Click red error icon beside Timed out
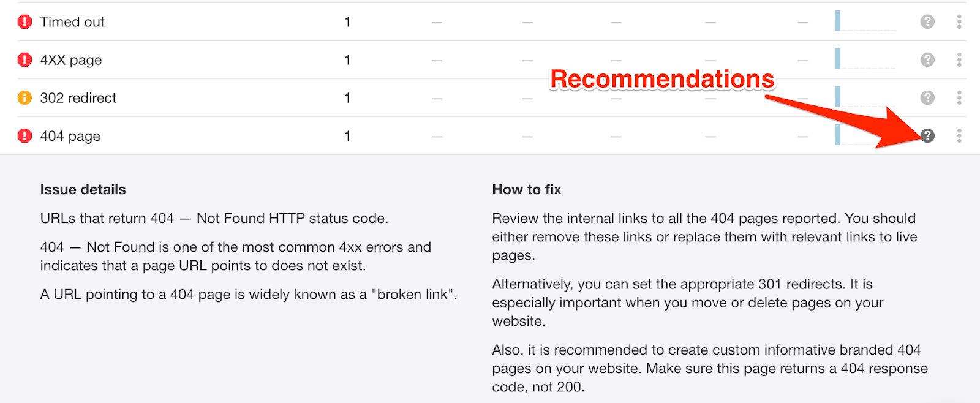 (x=24, y=22)
